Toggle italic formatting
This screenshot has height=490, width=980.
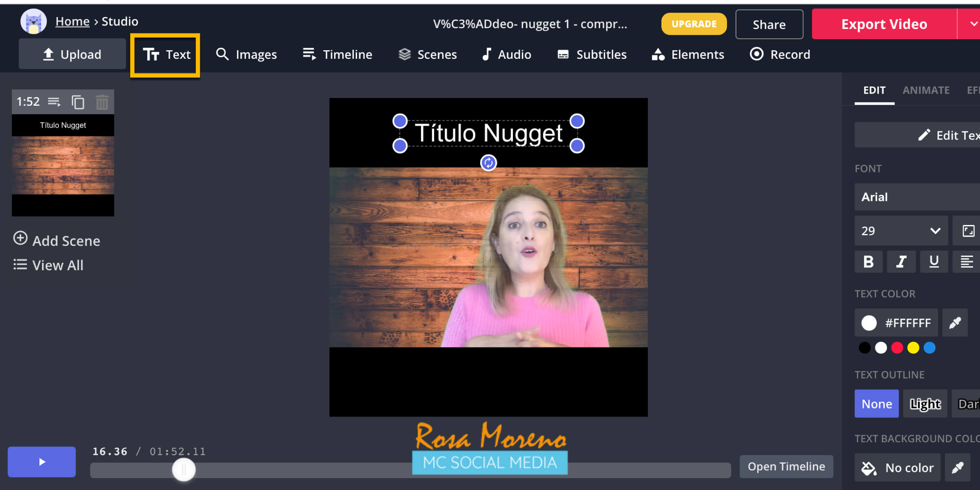pyautogui.click(x=901, y=261)
